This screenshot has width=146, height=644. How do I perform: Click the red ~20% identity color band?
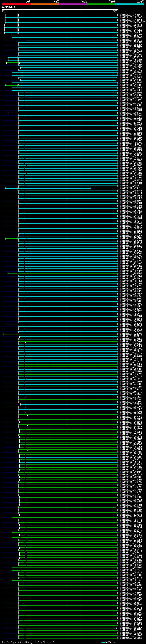[x=16, y=4]
